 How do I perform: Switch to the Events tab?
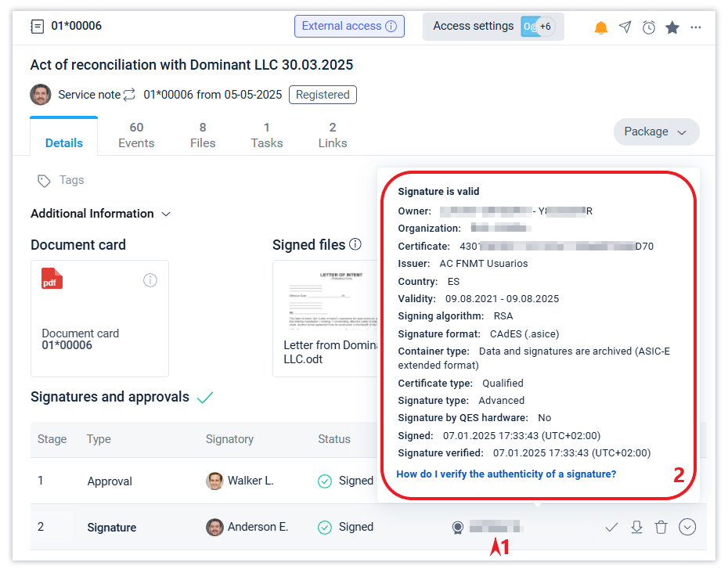pos(136,135)
